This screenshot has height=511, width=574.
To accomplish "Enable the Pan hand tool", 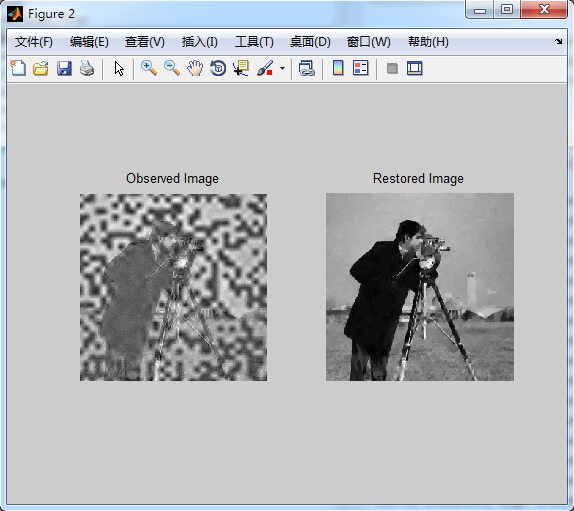I will click(195, 68).
